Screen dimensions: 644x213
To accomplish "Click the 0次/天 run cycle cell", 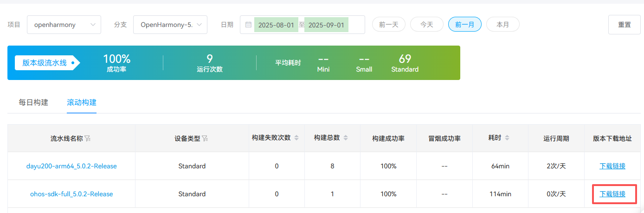I will pos(556,194).
